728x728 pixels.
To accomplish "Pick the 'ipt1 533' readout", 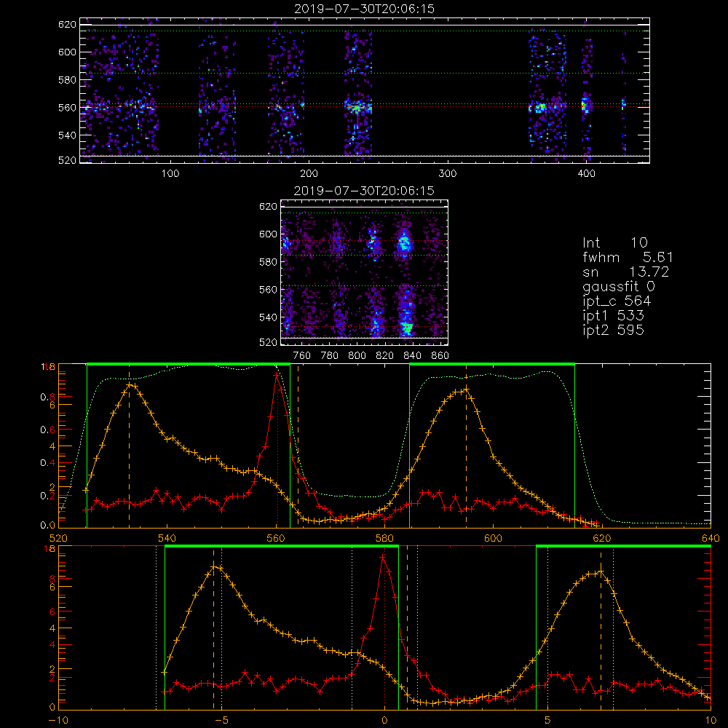I will pyautogui.click(x=613, y=316).
